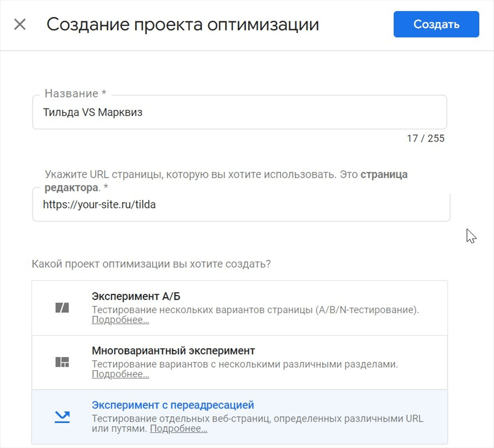Click the A/B/N testing description text
The height and width of the screenshot is (448, 494).
click(255, 310)
